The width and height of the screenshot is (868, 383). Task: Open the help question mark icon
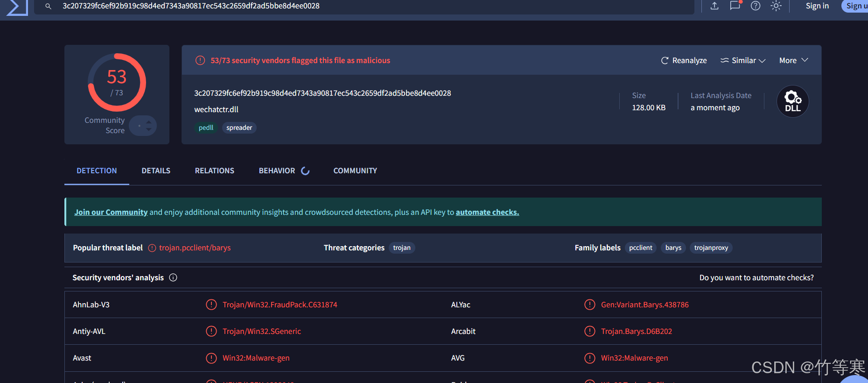pos(756,6)
